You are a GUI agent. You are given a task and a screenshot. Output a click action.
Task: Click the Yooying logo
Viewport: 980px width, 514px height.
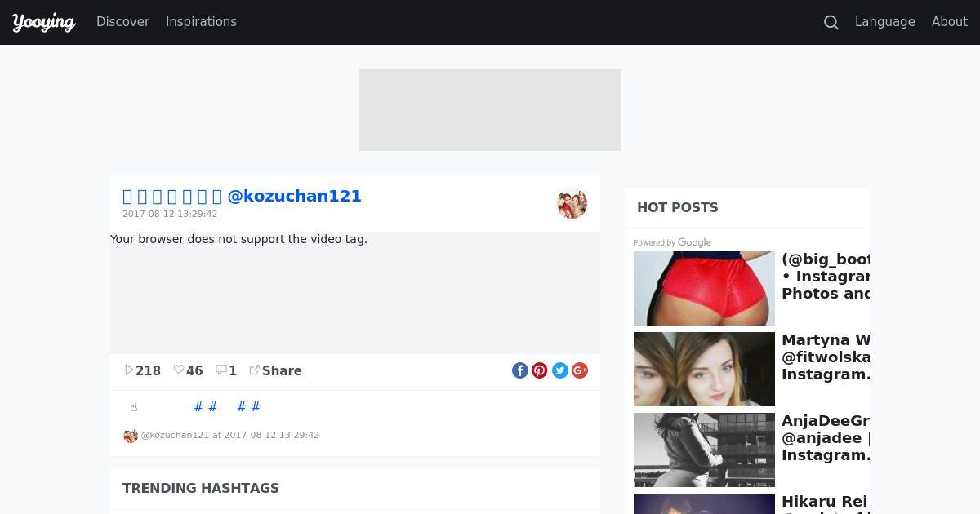coord(44,22)
